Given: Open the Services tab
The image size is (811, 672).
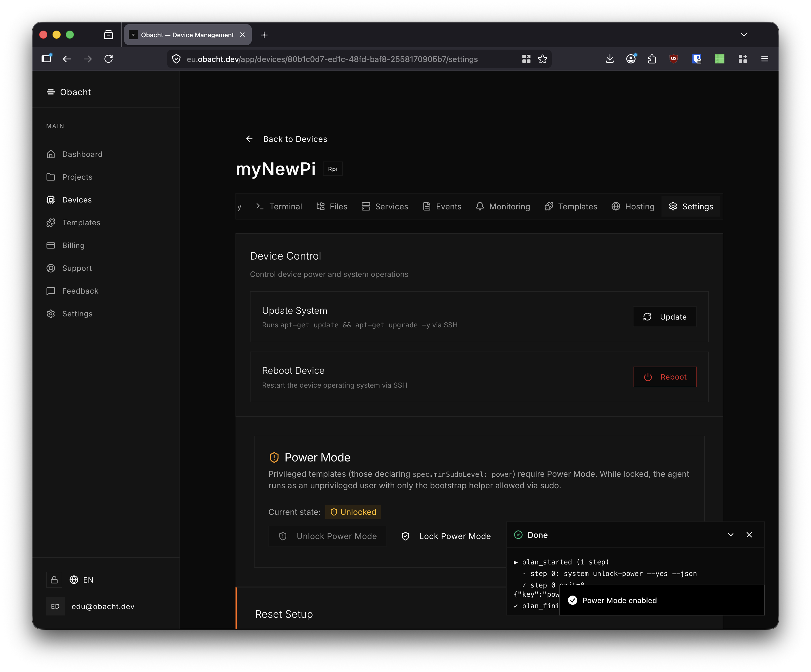Looking at the screenshot, I should click(385, 207).
